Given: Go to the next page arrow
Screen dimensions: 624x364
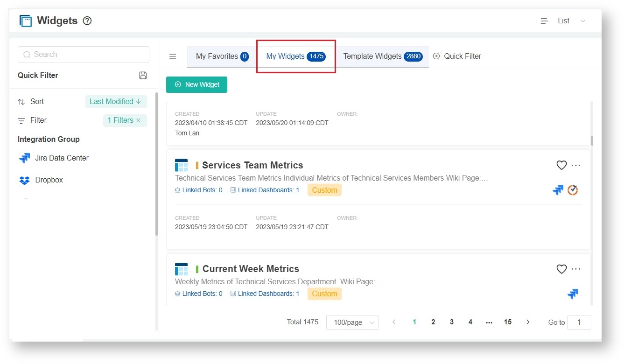Looking at the screenshot, I should (x=528, y=322).
